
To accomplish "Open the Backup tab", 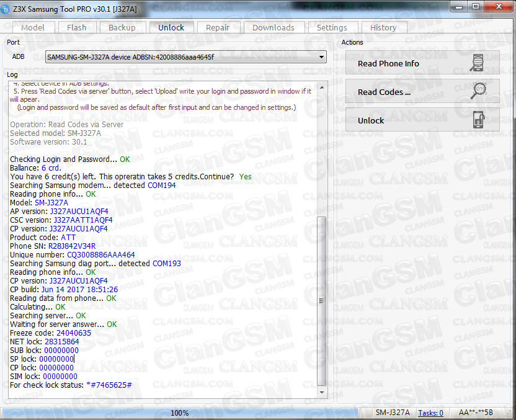I will pyautogui.click(x=122, y=28).
